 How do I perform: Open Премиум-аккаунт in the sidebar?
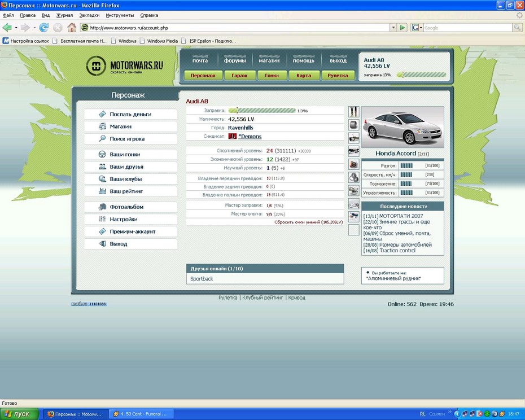pos(131,231)
